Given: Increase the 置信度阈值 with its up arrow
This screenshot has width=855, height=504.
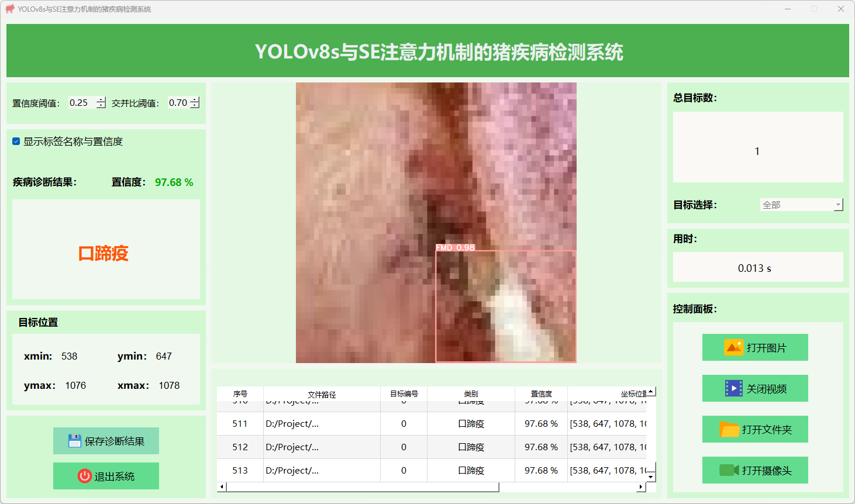Looking at the screenshot, I should [x=101, y=99].
